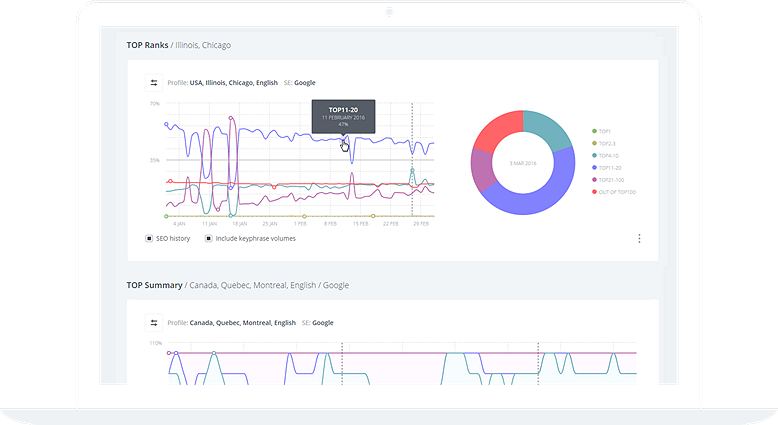Toggle TOP11-20 series in chart legend
This screenshot has height=425, width=778.
[607, 168]
